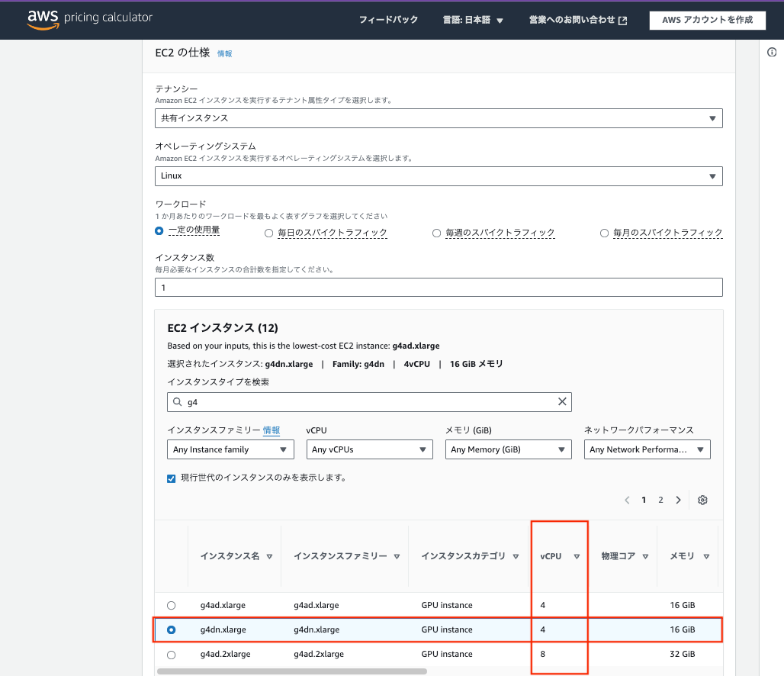Click the horizontal scrollbar under instance table
The image size is (784, 676).
292,671
